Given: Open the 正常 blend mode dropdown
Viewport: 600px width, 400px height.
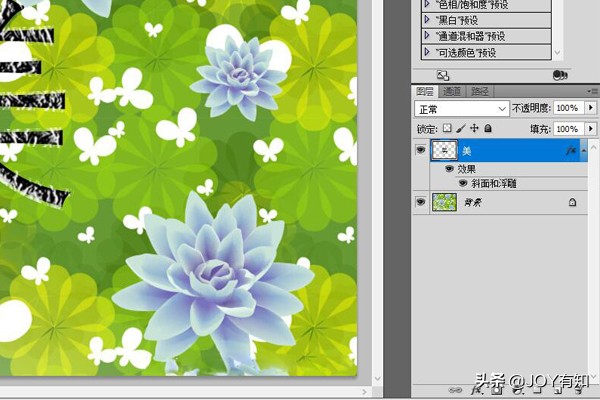Looking at the screenshot, I should 461,109.
